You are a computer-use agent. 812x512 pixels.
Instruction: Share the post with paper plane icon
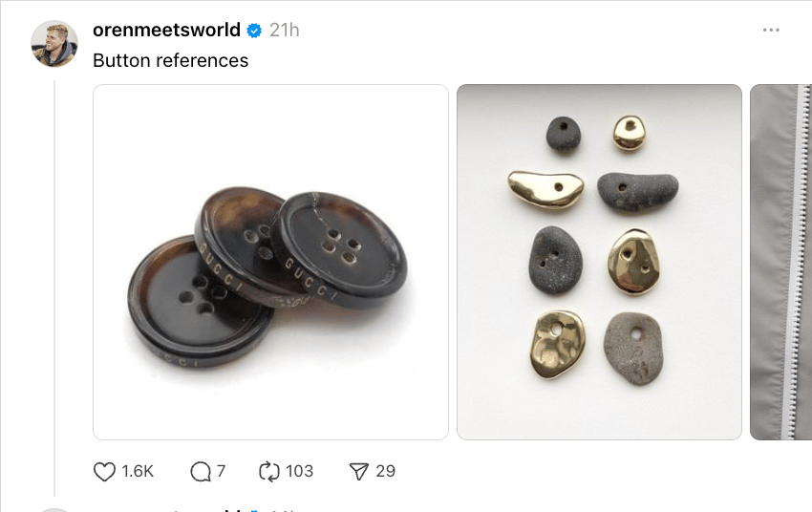[x=358, y=472]
